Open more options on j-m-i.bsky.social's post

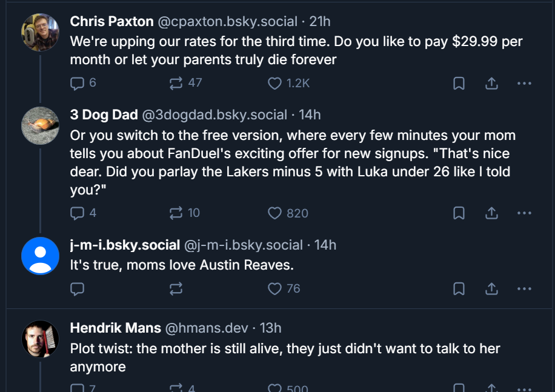[524, 288]
